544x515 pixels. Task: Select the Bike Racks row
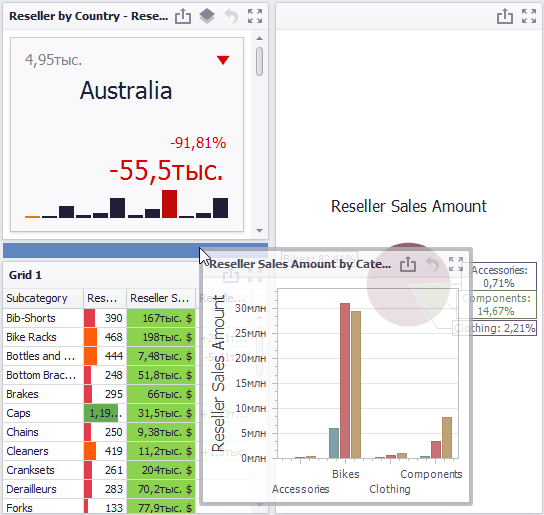[x=99, y=337]
